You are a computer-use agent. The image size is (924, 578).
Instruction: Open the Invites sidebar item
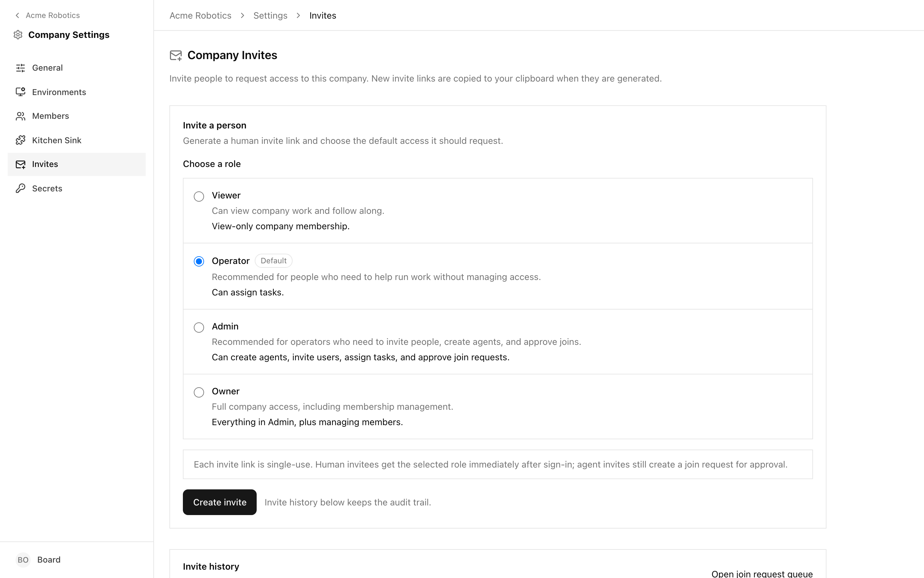76,164
